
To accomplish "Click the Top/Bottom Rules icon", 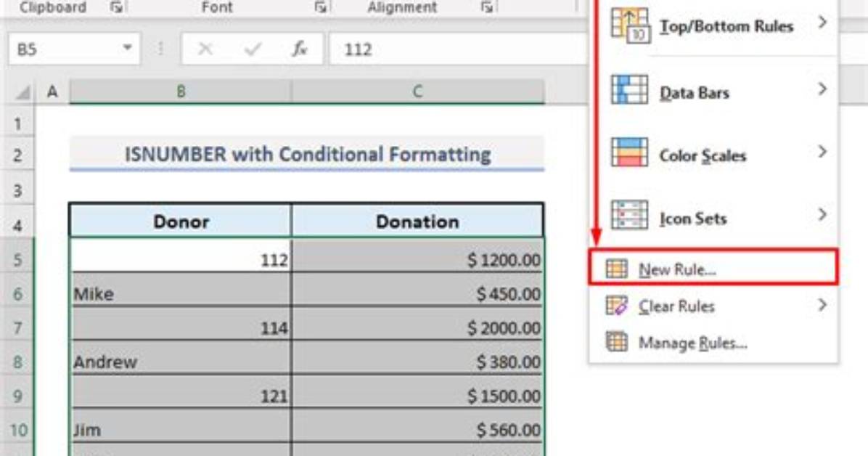I will (630, 25).
